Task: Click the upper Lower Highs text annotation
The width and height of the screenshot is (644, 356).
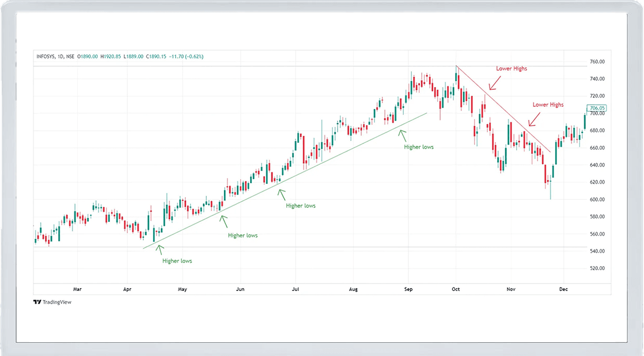Action: (x=512, y=69)
